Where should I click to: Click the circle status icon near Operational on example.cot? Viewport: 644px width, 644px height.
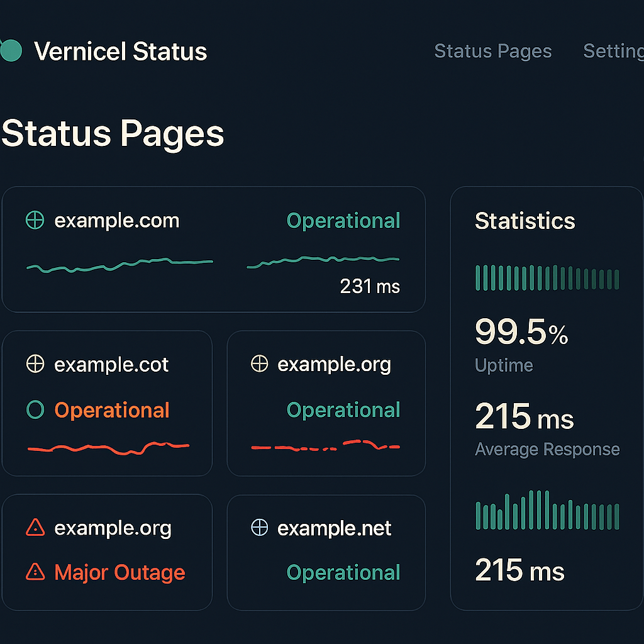click(36, 409)
